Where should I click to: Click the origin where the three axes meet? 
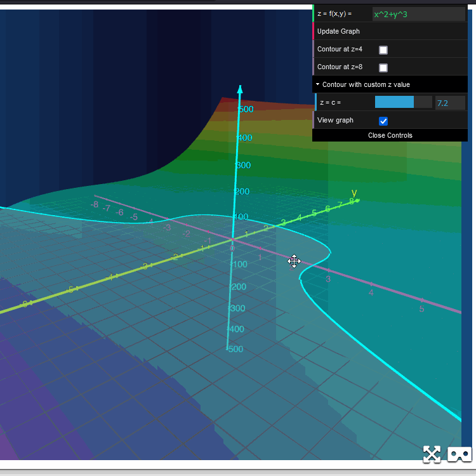[232, 239]
